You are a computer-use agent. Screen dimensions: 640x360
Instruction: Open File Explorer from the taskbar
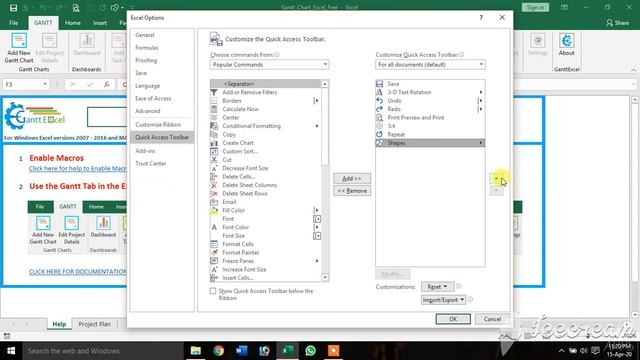(196, 351)
